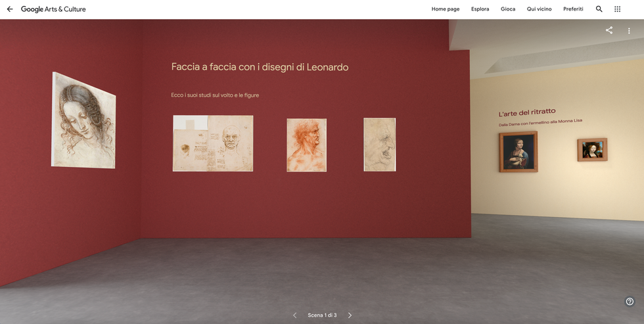This screenshot has width=644, height=324.
Task: Open the Google apps grid icon
Action: tap(617, 9)
